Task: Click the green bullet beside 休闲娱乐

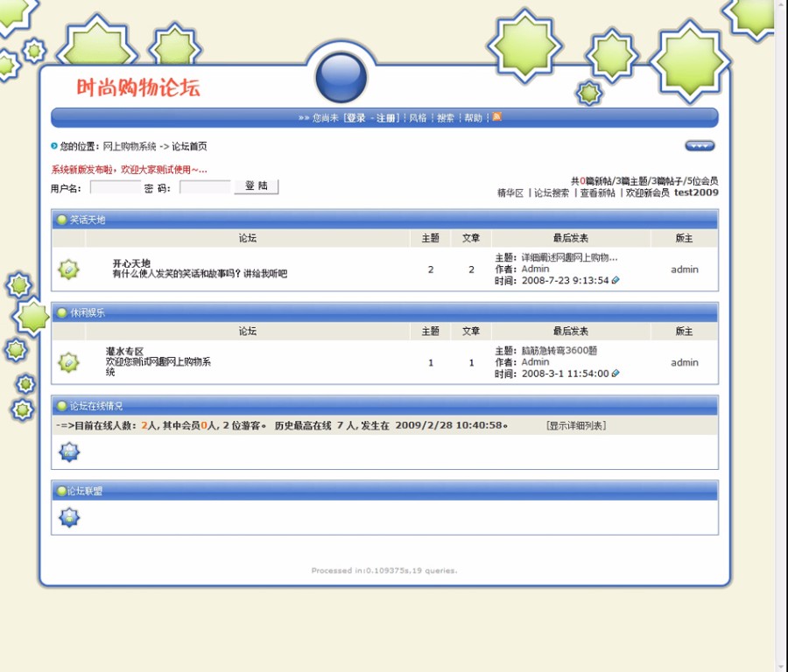Action: (x=62, y=312)
